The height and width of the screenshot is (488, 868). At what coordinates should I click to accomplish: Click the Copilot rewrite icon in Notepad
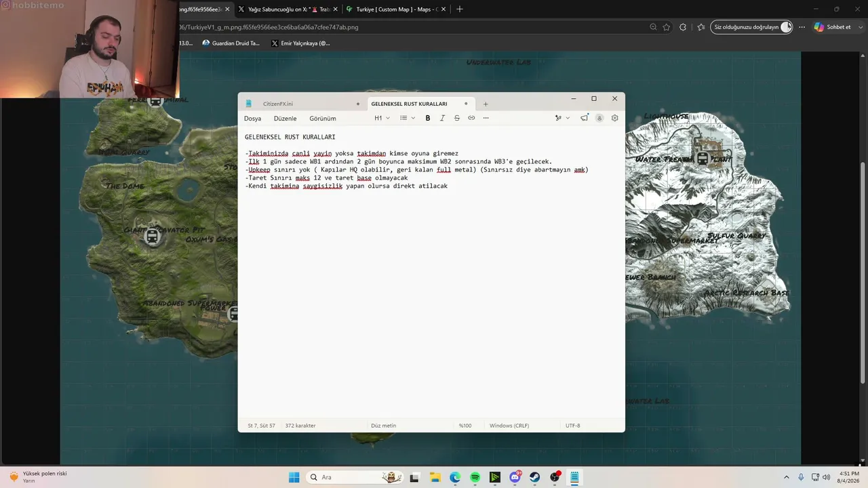tap(558, 118)
